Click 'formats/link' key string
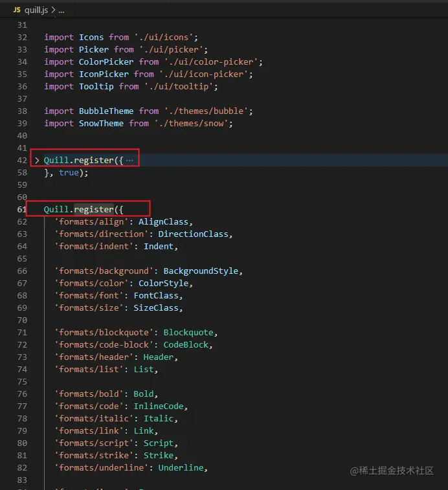The height and width of the screenshot is (490, 448). tap(89, 430)
